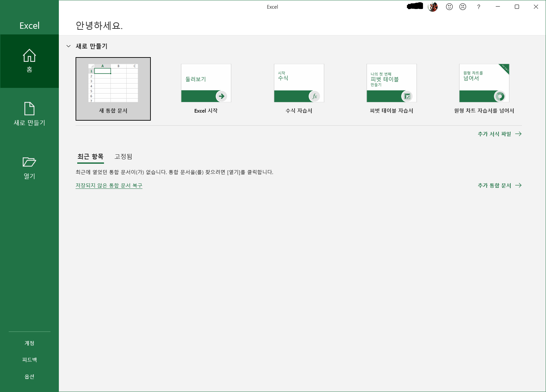Open the 피벗 테이블 자습서 template

tap(392, 89)
